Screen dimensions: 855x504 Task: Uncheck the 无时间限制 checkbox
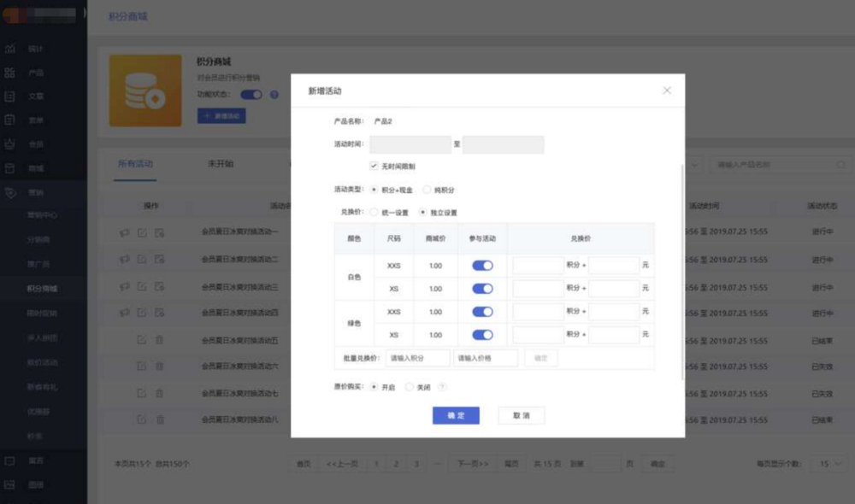(374, 166)
